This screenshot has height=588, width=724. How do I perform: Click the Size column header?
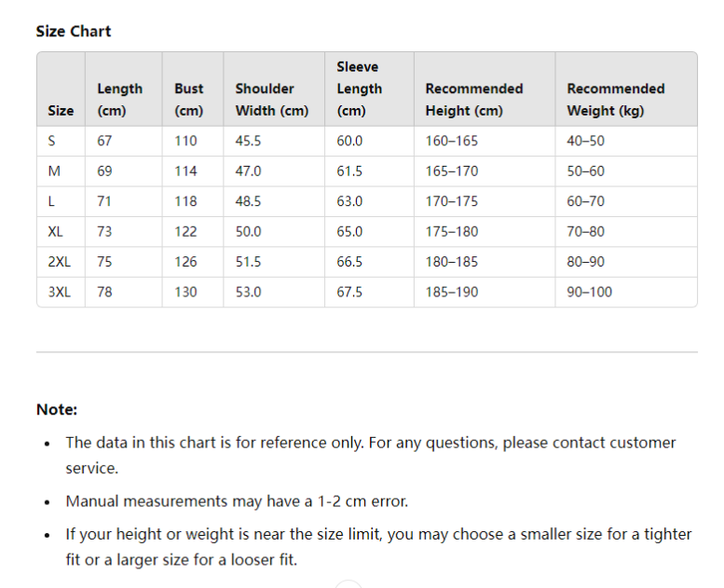click(x=61, y=110)
